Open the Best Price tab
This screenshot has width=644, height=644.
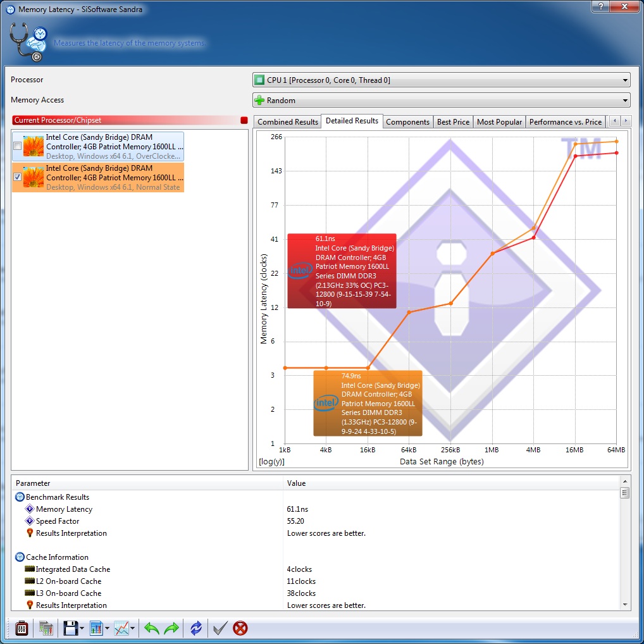453,122
